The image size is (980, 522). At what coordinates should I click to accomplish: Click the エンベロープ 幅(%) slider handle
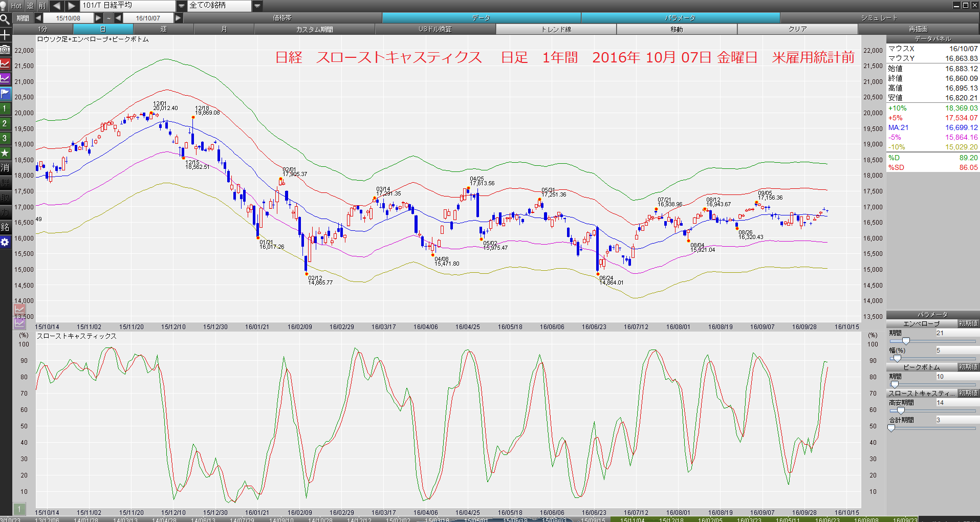pyautogui.click(x=897, y=358)
